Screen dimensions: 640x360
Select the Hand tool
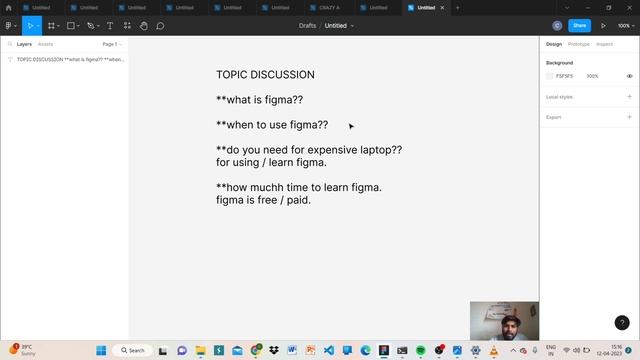pyautogui.click(x=144, y=26)
